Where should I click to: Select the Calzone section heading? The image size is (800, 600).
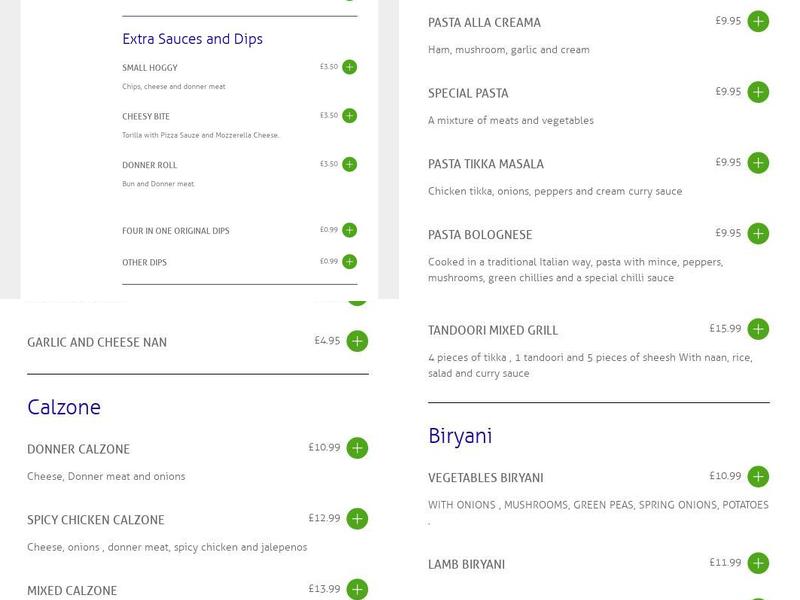point(64,406)
